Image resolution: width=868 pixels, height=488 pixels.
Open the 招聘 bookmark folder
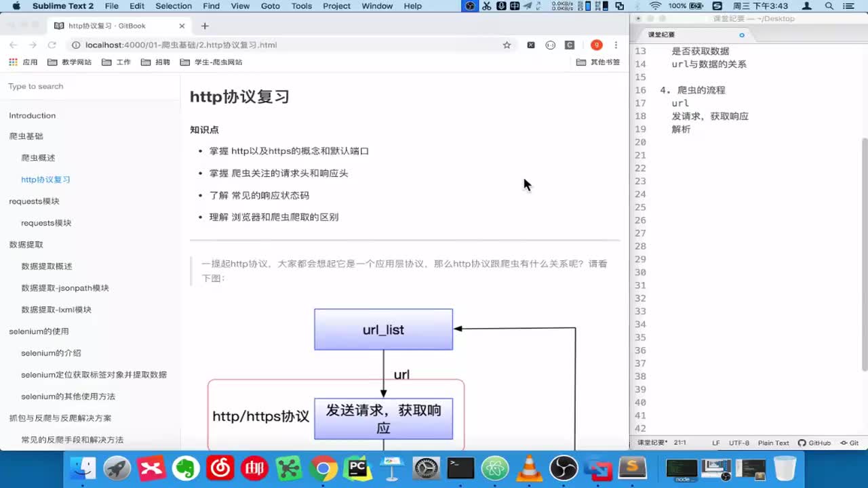coord(155,62)
